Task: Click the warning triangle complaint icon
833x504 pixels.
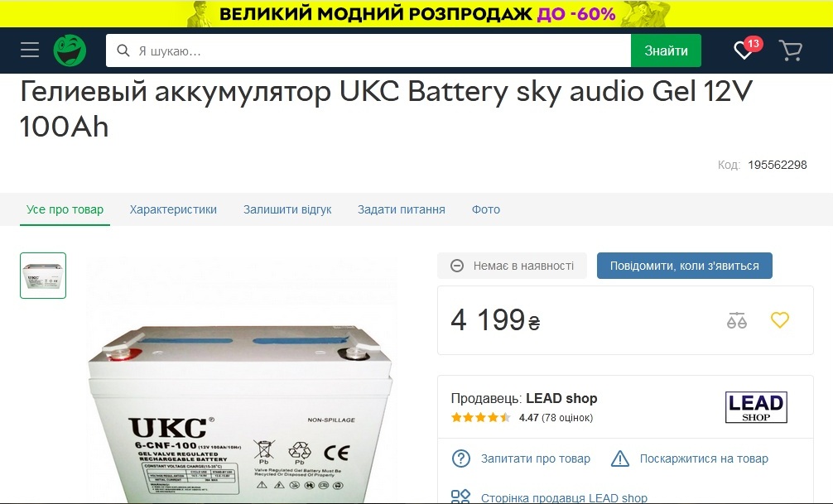Action: 620,458
